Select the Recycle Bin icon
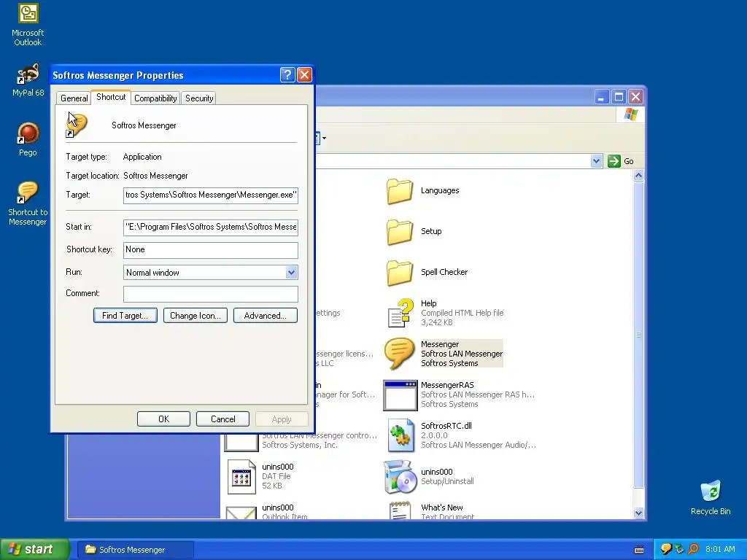 pyautogui.click(x=711, y=491)
